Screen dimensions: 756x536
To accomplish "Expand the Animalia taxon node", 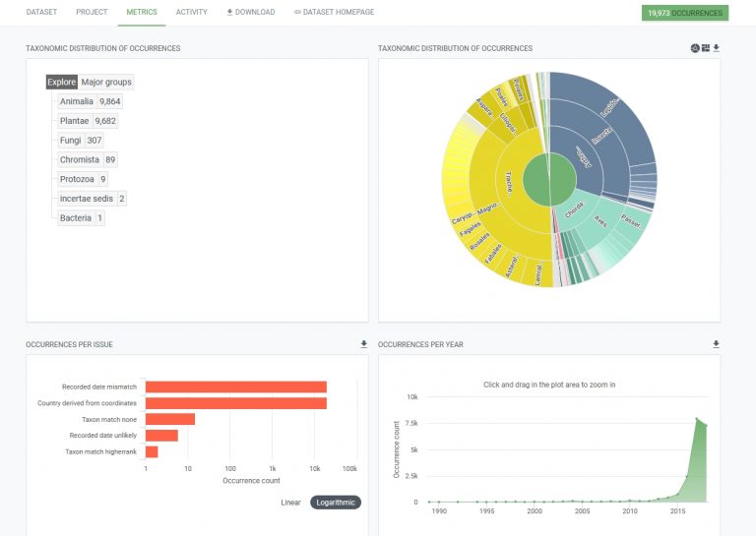I will [x=77, y=101].
